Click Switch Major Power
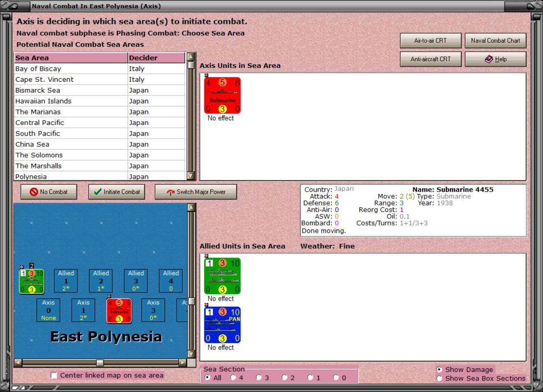Viewport: 543px width, 392px height. pos(196,192)
